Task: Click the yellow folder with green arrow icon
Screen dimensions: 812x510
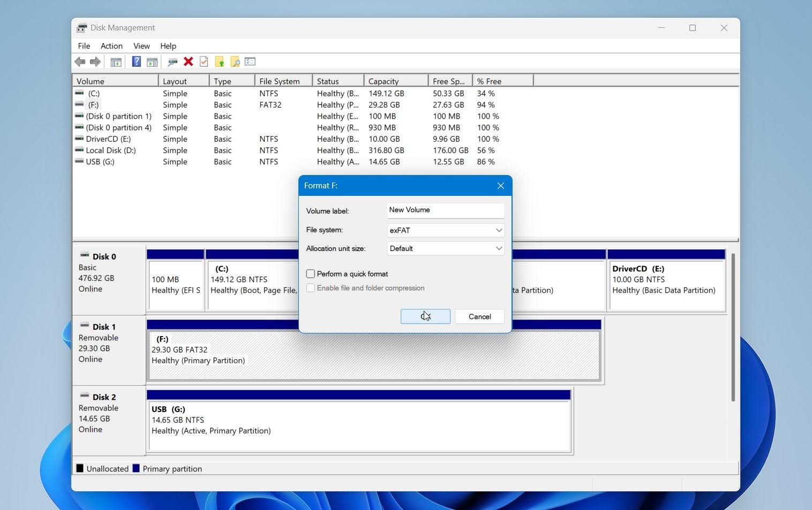Action: pyautogui.click(x=220, y=62)
